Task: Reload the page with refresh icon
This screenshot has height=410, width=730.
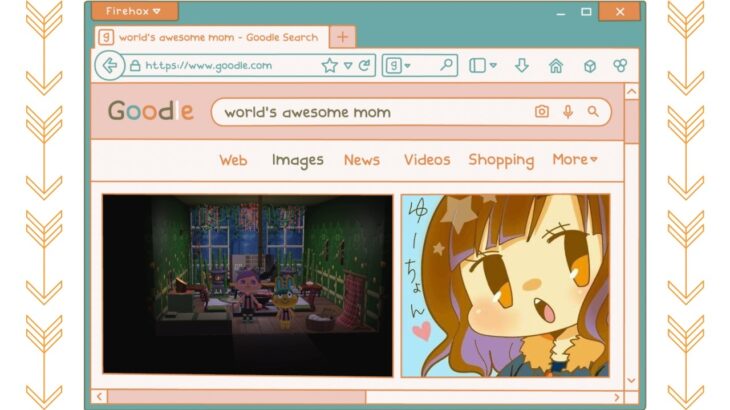Action: coord(365,66)
